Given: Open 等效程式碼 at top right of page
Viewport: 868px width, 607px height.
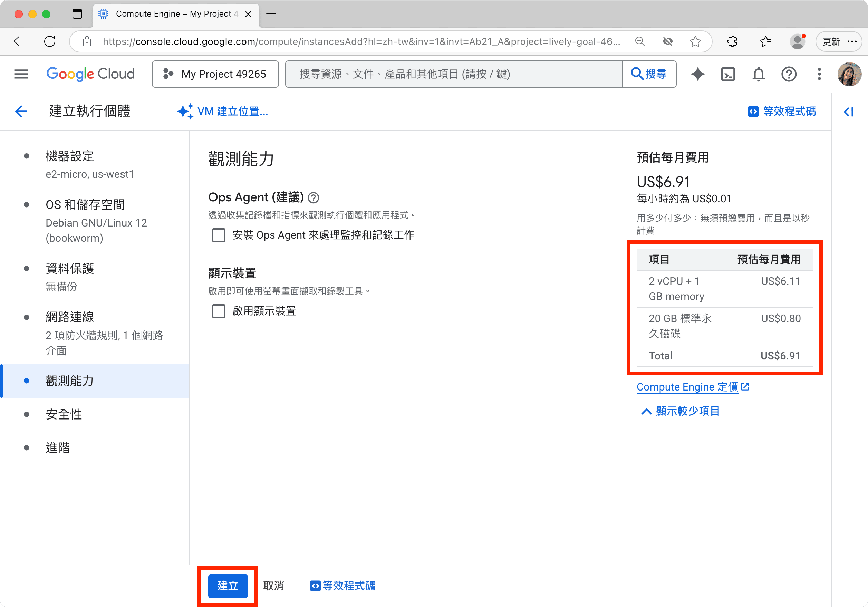Looking at the screenshot, I should [x=782, y=112].
